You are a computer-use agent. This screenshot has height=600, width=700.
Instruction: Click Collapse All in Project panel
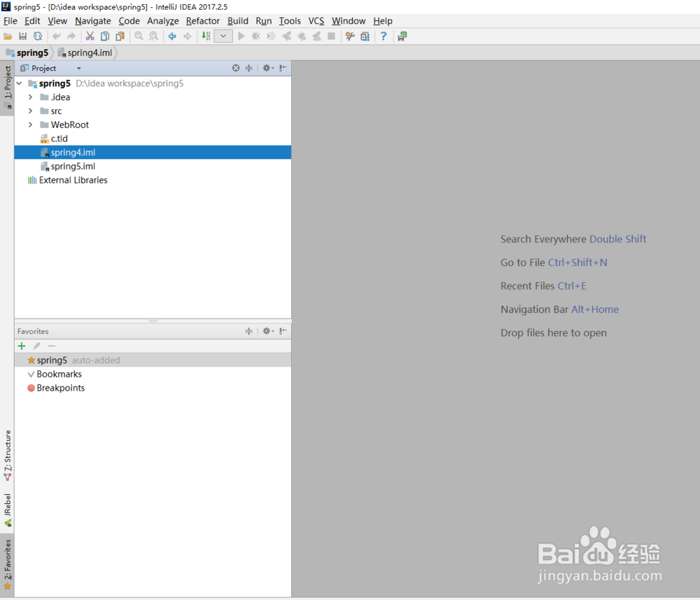(249, 68)
